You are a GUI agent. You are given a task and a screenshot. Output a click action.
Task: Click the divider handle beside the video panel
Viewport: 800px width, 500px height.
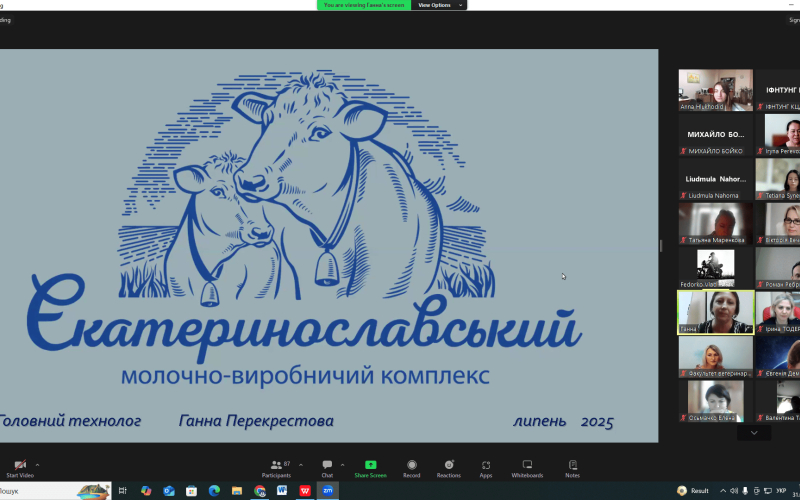[661, 246]
